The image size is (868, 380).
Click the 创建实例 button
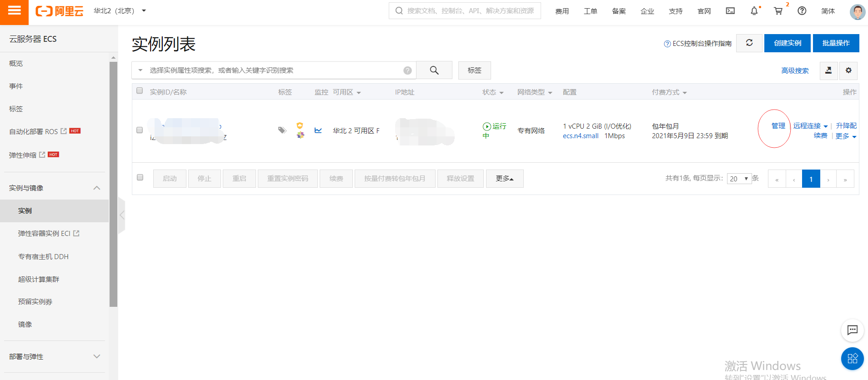point(788,43)
